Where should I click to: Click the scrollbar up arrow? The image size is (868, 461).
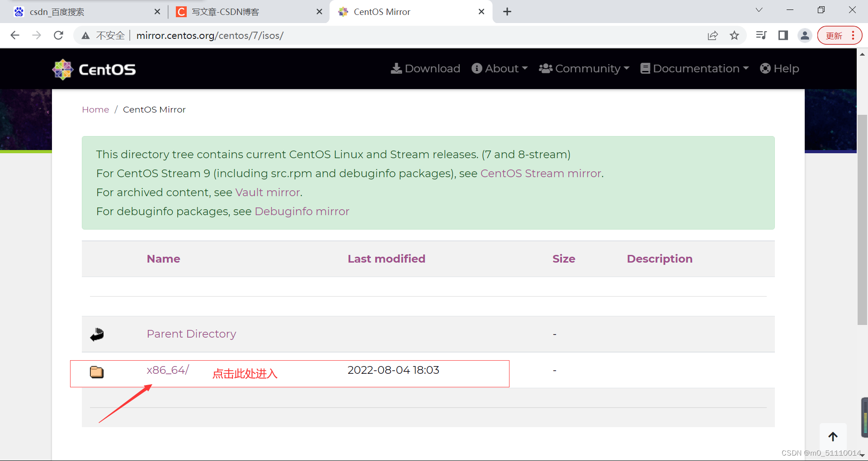tap(862, 54)
